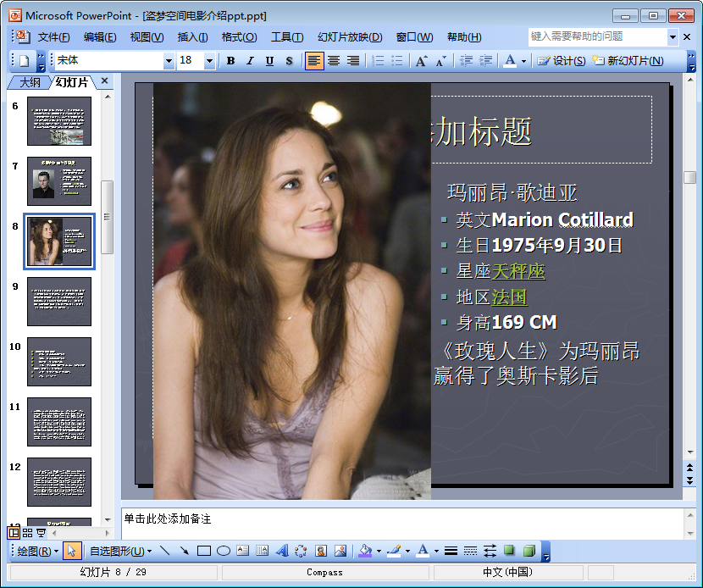Toggle underline formatting
Image resolution: width=703 pixels, height=588 pixels.
coord(269,61)
